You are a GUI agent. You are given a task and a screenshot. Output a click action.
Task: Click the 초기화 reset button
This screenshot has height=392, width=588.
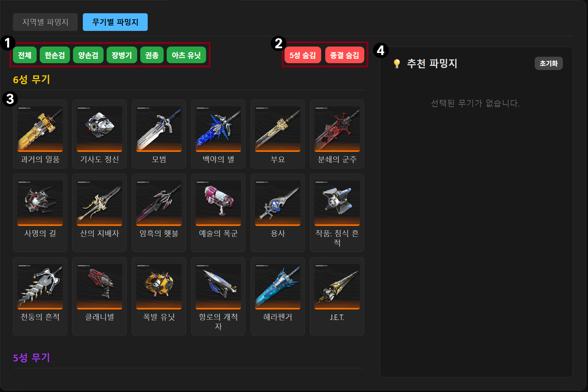(x=549, y=64)
